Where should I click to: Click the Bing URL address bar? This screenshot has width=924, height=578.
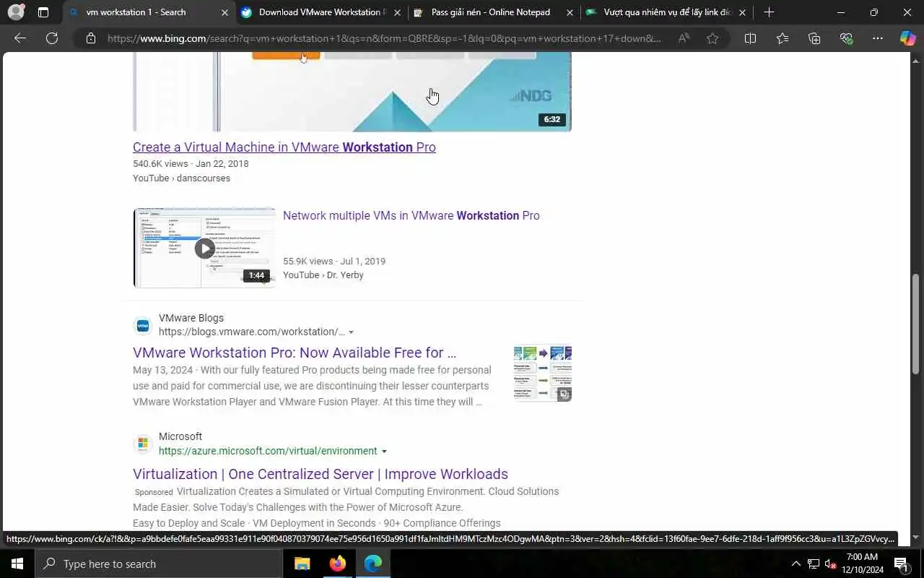[x=384, y=38]
